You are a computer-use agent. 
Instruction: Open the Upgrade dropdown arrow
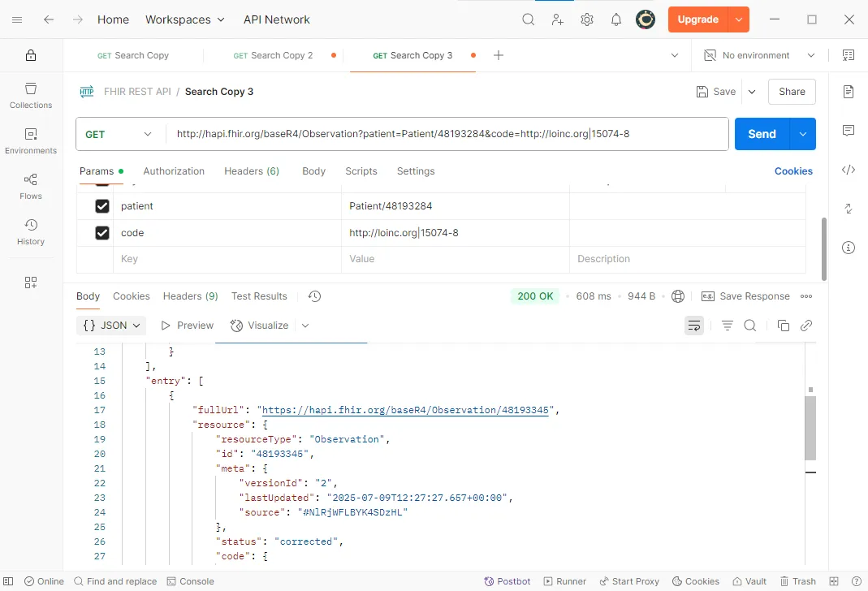click(x=738, y=19)
